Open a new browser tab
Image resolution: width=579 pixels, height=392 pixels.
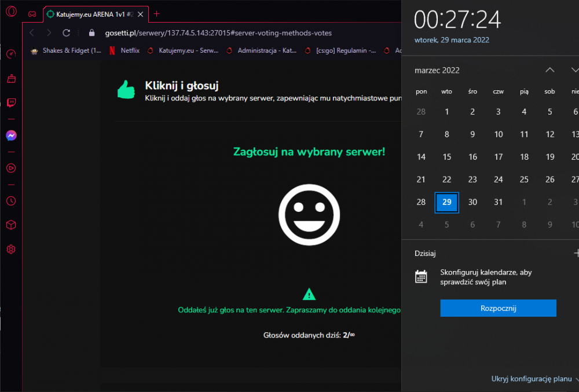click(156, 14)
